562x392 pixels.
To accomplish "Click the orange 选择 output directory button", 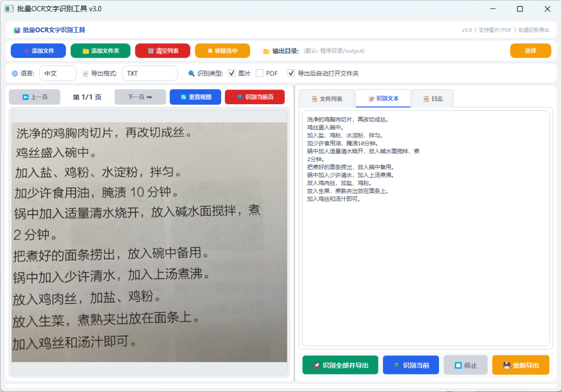I will tap(531, 51).
